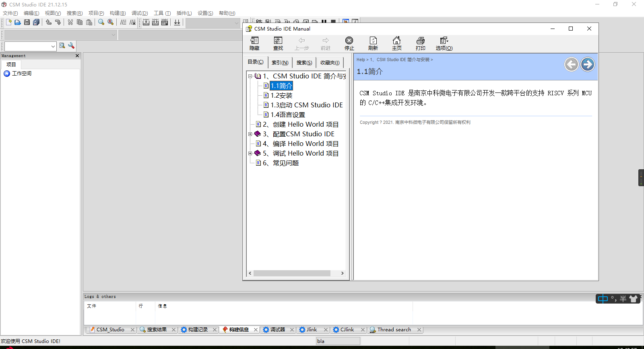This screenshot has width=644, height=349.
Task: Save the current file via toolbar
Action: [x=27, y=23]
